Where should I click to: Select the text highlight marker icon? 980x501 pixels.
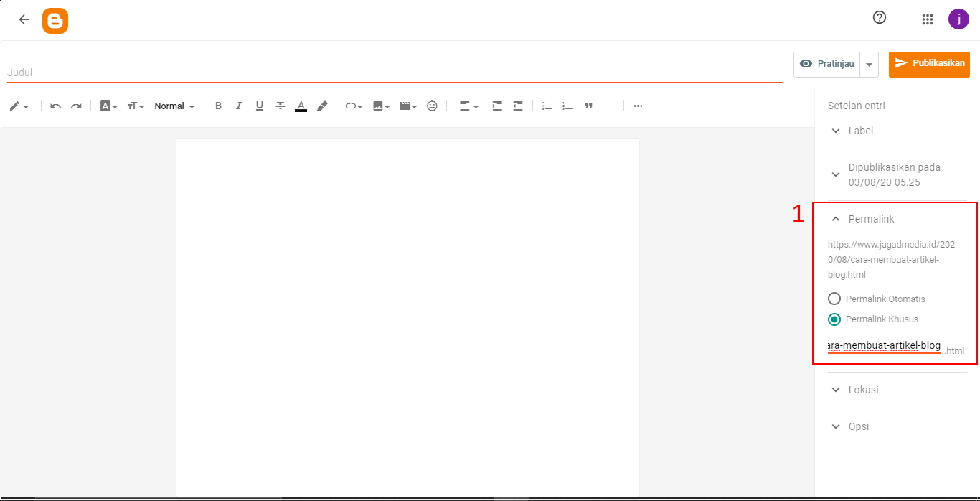321,106
